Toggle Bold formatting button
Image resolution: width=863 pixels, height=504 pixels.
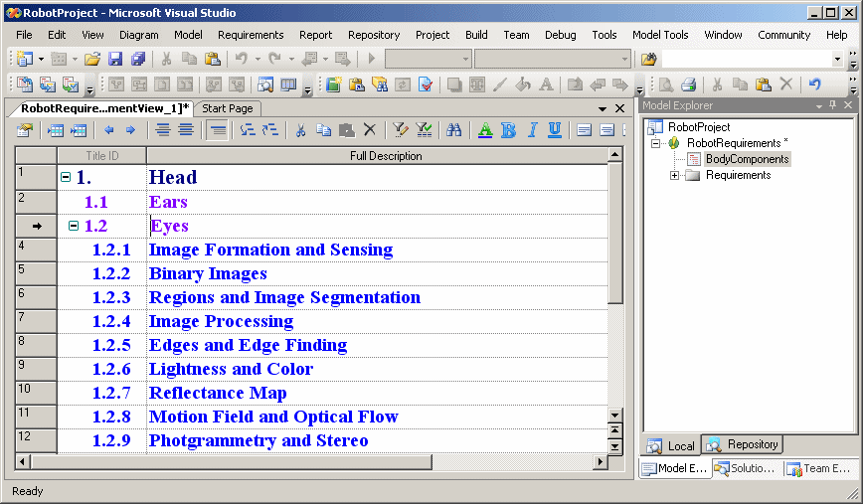pos(509,130)
